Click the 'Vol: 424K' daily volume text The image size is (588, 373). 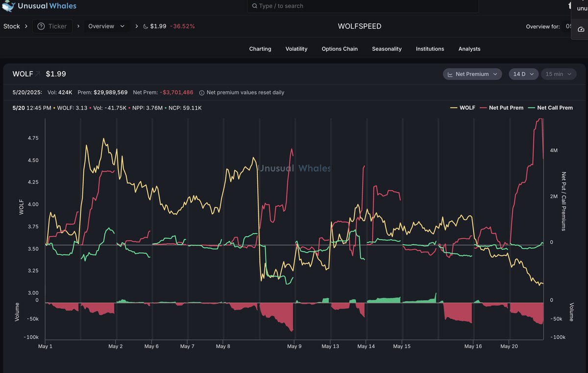(60, 93)
